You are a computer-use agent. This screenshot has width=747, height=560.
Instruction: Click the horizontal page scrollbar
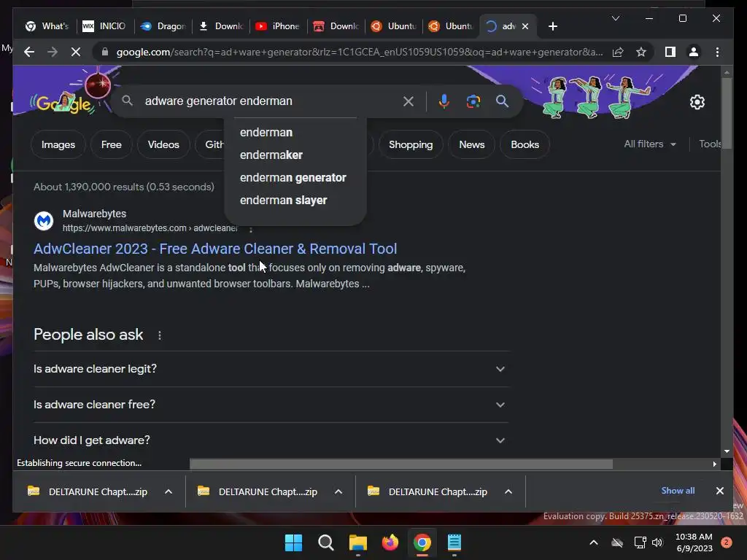coord(401,464)
